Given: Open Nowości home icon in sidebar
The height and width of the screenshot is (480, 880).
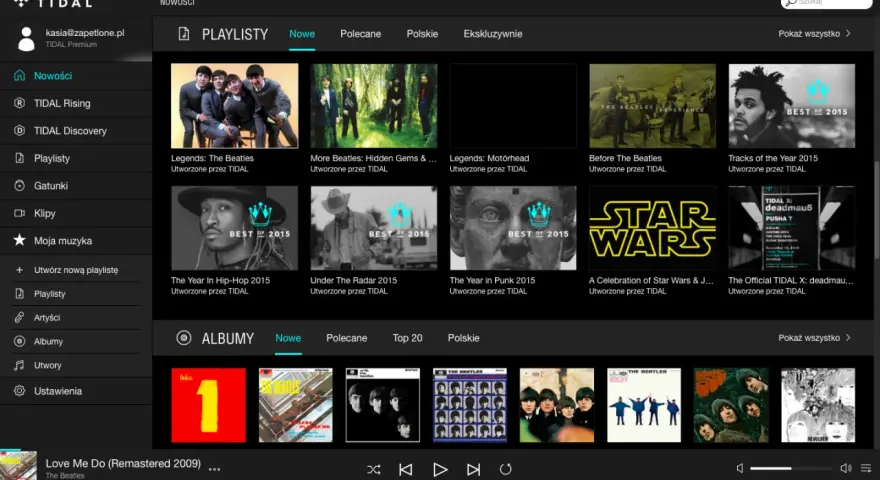Looking at the screenshot, I should coord(19,75).
